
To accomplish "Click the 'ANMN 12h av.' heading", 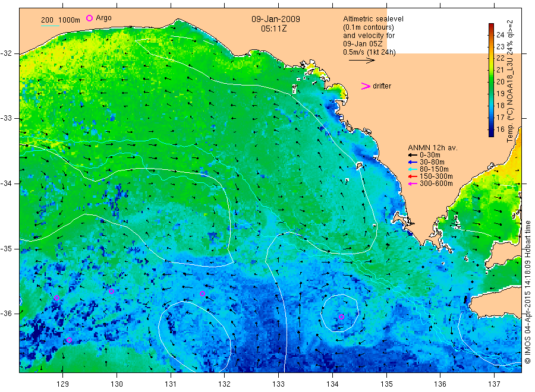I will [433, 148].
